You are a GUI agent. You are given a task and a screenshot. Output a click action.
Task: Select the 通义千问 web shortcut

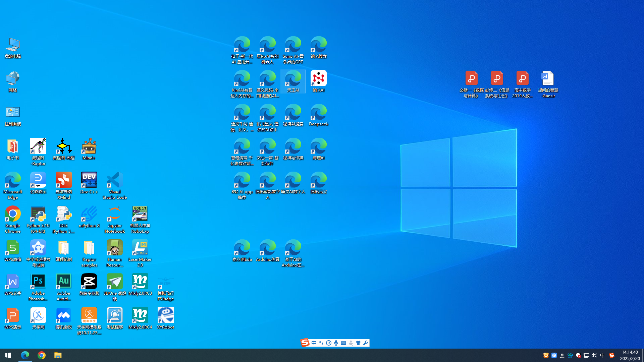tap(242, 118)
